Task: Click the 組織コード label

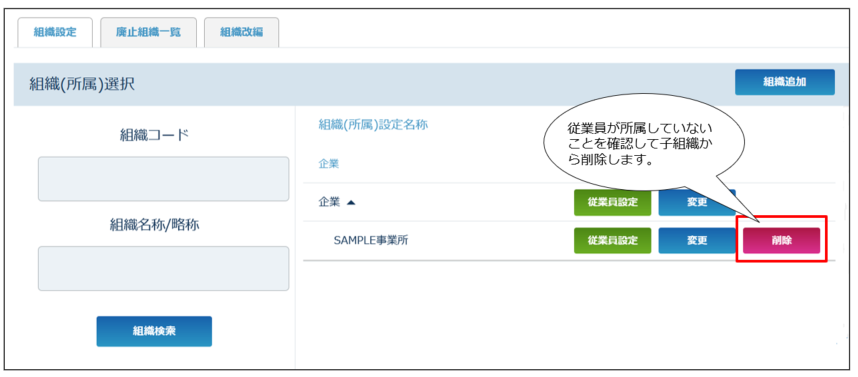Action: [x=154, y=135]
